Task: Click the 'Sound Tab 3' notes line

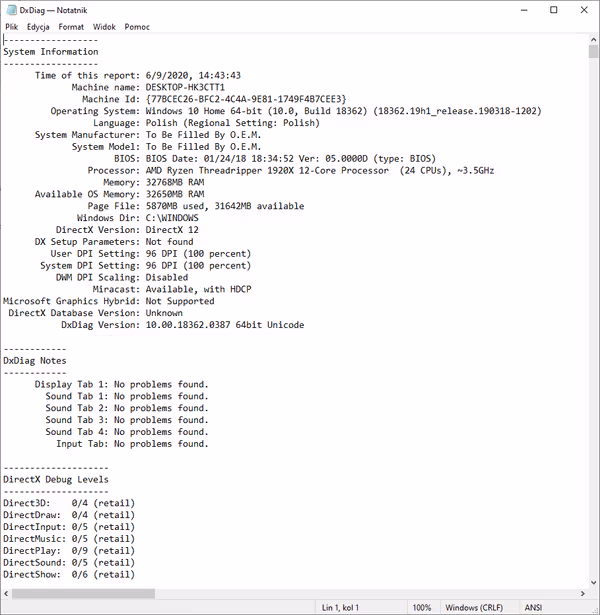Action: 127,420
